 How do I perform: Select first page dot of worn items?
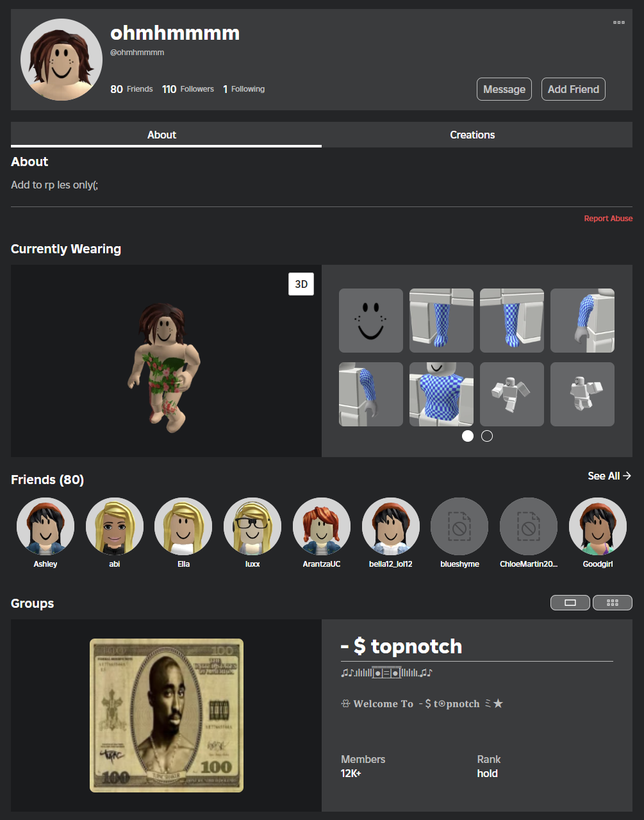[x=468, y=436]
